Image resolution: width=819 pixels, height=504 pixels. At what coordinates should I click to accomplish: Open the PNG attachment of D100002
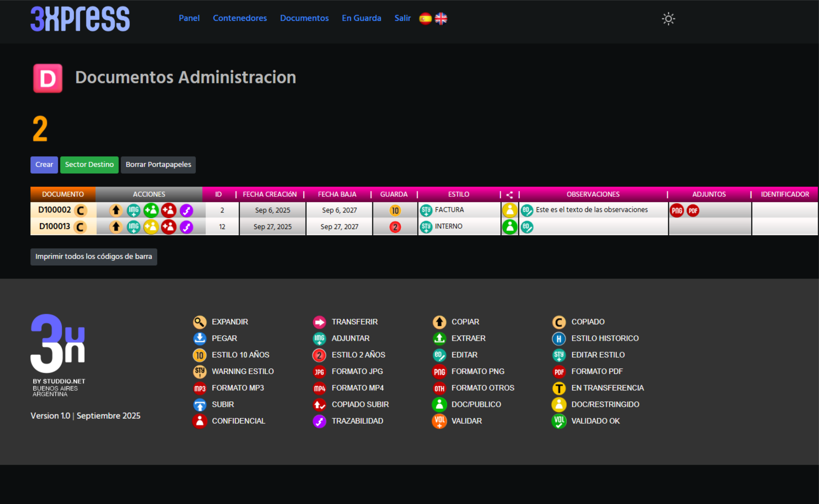(677, 211)
